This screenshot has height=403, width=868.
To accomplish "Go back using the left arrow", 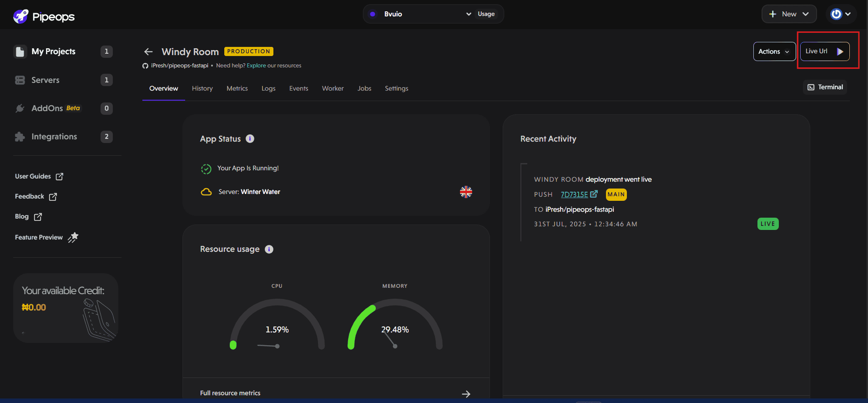I will pyautogui.click(x=148, y=51).
